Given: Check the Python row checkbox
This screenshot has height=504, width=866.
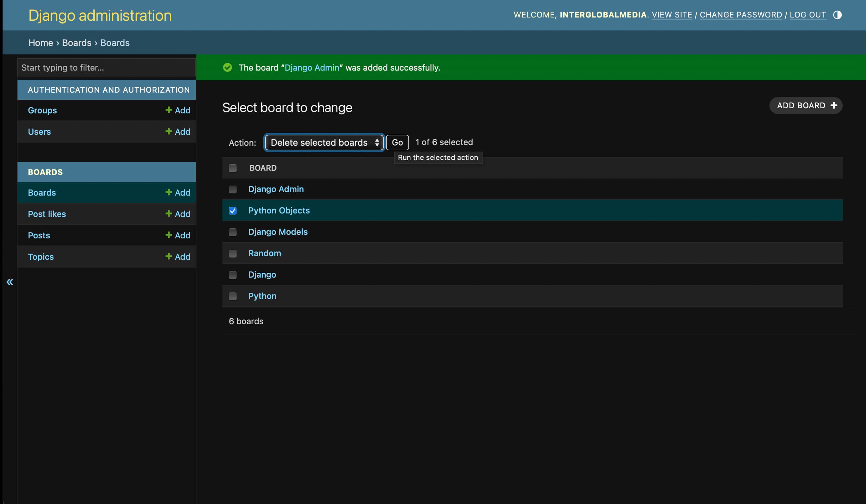Looking at the screenshot, I should (233, 296).
